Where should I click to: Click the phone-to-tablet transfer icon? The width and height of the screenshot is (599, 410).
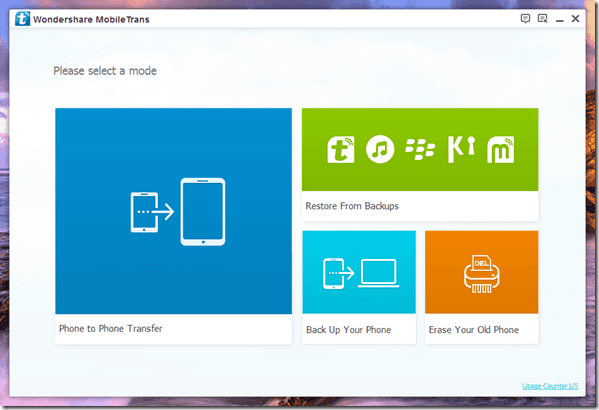pyautogui.click(x=178, y=211)
